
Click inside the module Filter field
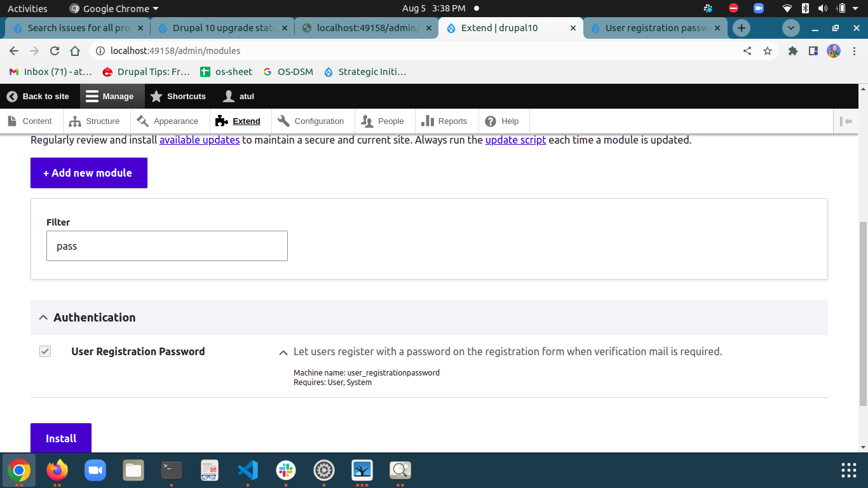click(166, 246)
